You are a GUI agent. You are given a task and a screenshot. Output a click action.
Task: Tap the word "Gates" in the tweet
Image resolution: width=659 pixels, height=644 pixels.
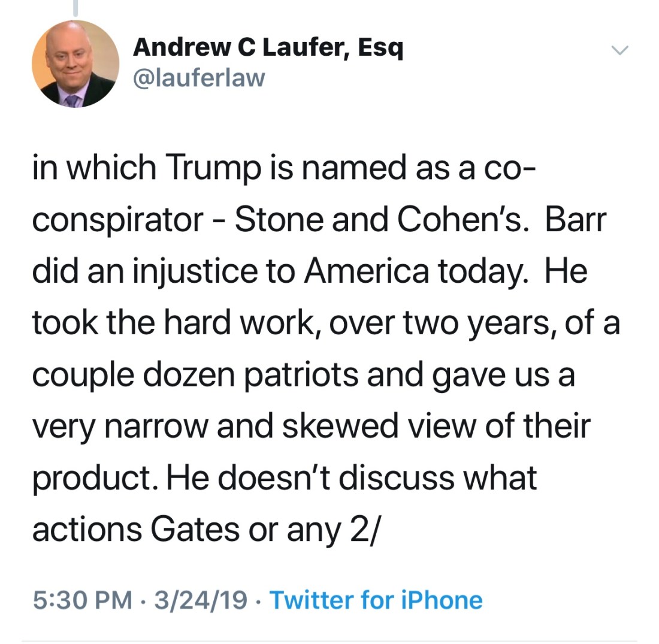(x=192, y=530)
